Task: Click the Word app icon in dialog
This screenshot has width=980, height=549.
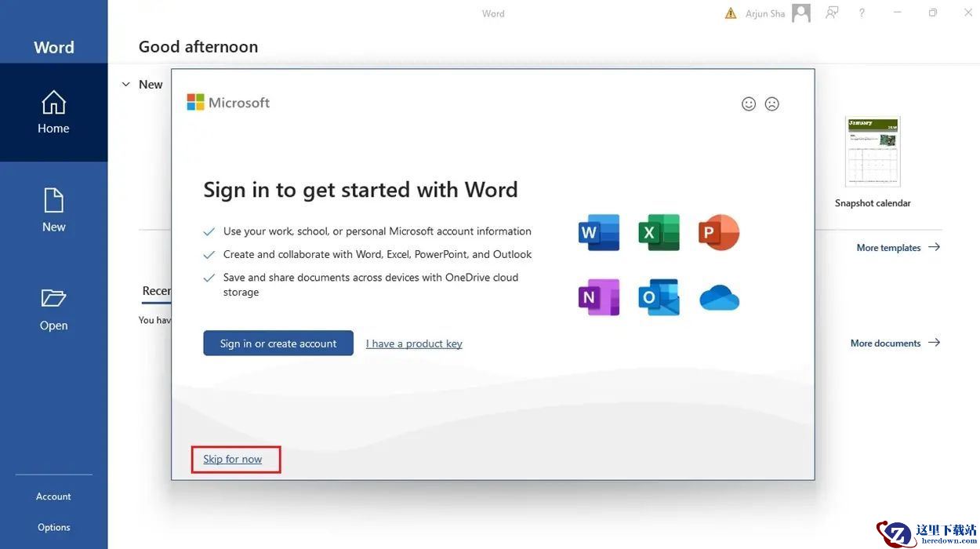Action: (x=599, y=233)
